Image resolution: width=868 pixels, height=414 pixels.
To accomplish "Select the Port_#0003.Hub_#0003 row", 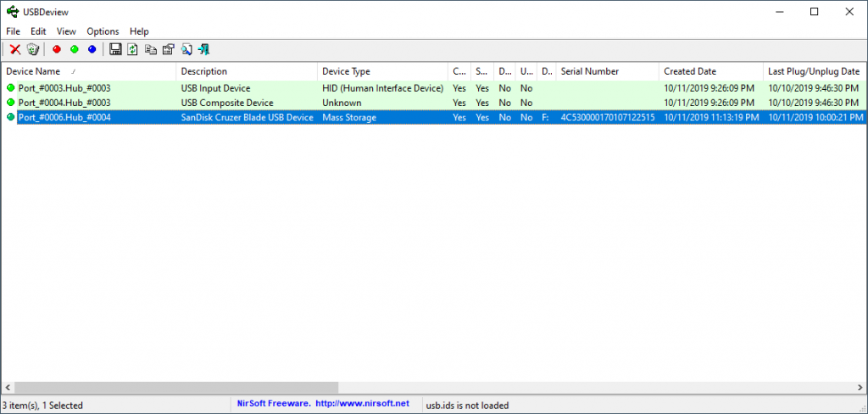I will click(x=434, y=88).
